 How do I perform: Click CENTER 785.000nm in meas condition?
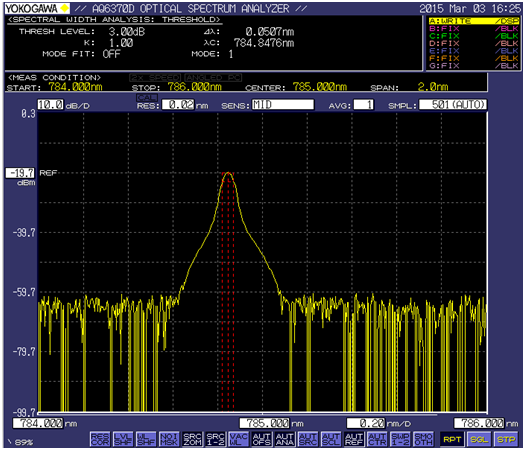pyautogui.click(x=320, y=87)
